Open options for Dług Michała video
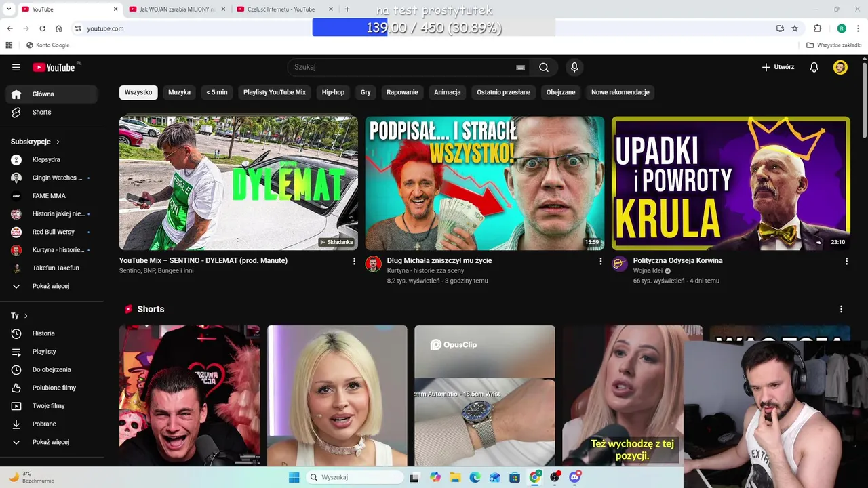Screen dimensions: 868x488 coord(600,261)
